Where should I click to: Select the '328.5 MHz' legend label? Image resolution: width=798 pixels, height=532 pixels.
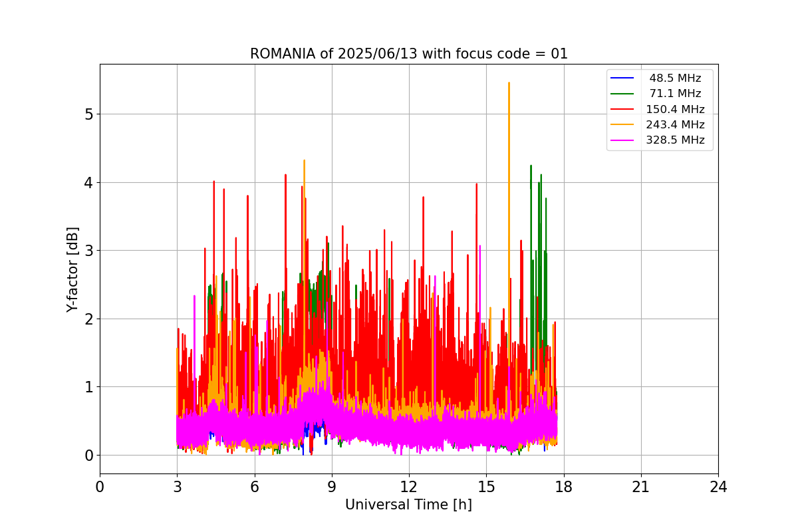675,140
